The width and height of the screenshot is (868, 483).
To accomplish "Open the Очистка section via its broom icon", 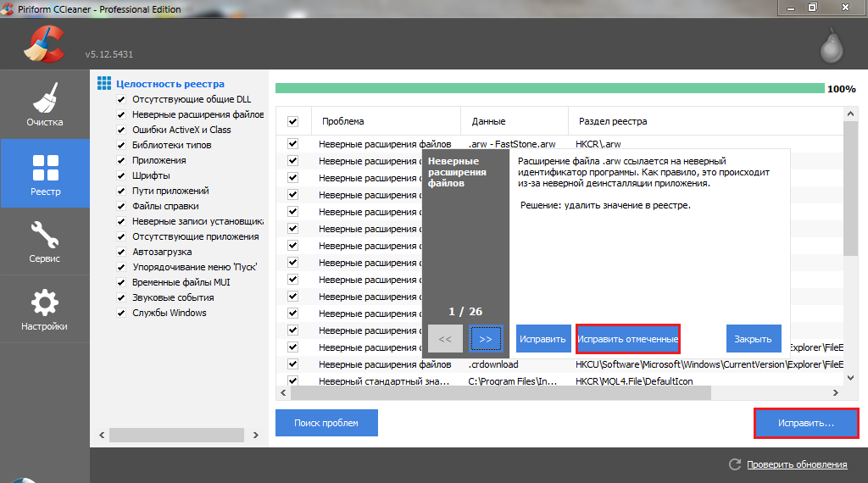I will coord(45,97).
